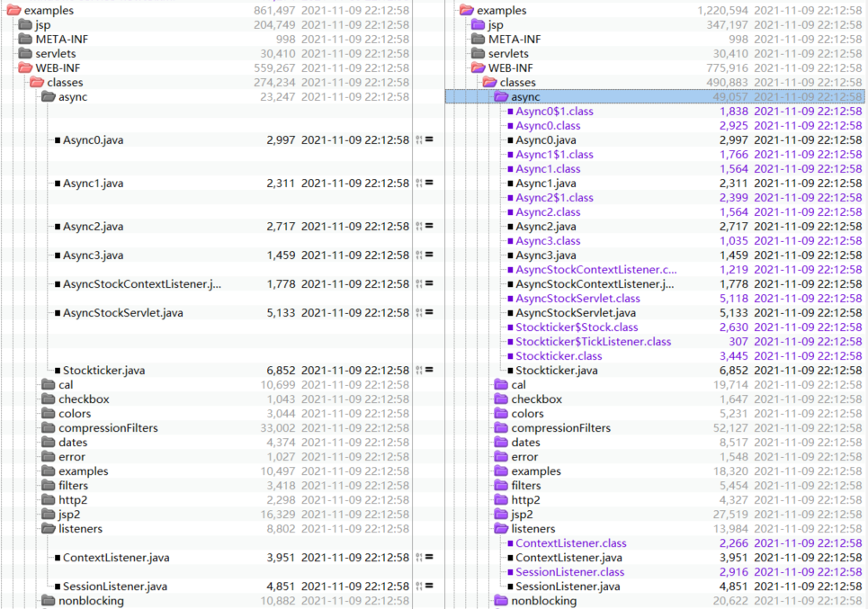Image resolution: width=868 pixels, height=609 pixels.
Task: Click the servlets folder icon in left pane
Action: click(x=25, y=54)
